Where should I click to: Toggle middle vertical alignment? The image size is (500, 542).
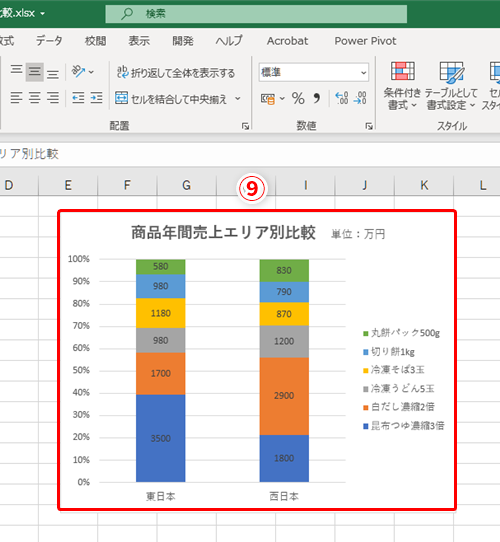35,72
